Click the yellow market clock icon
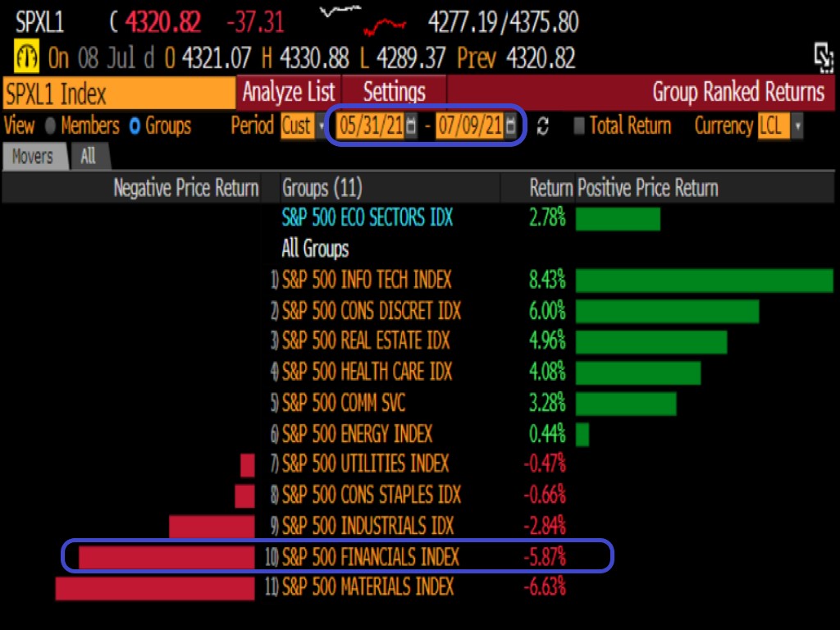Image resolution: width=840 pixels, height=630 pixels. click(26, 57)
